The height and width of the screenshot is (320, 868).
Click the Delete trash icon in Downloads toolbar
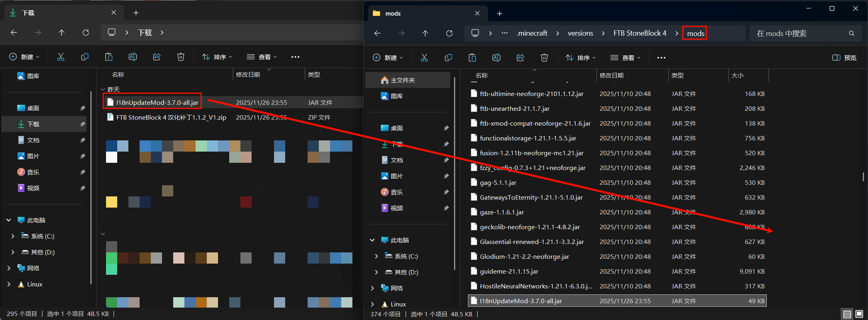(181, 57)
